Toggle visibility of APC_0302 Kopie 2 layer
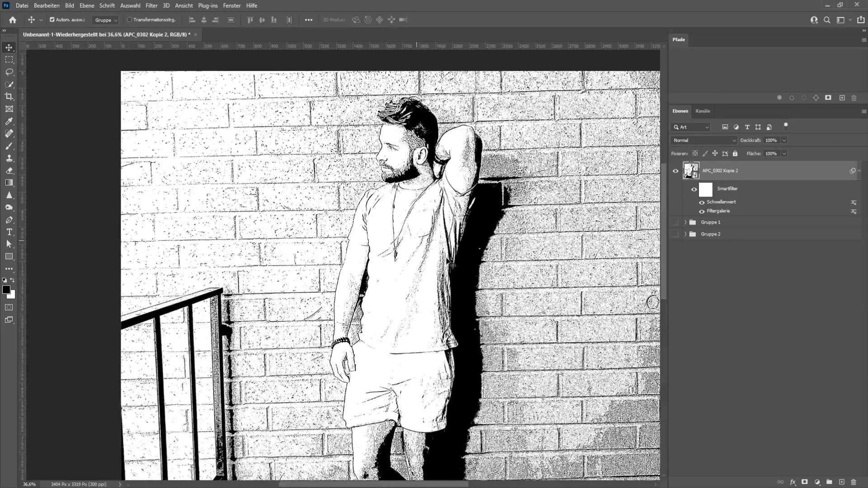 point(675,170)
